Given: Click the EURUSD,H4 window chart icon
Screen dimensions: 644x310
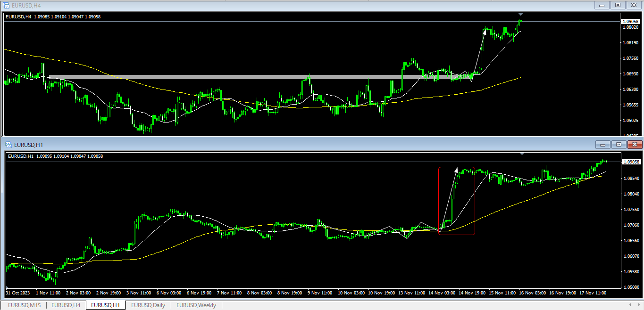Looking at the screenshot, I should tap(7, 5).
